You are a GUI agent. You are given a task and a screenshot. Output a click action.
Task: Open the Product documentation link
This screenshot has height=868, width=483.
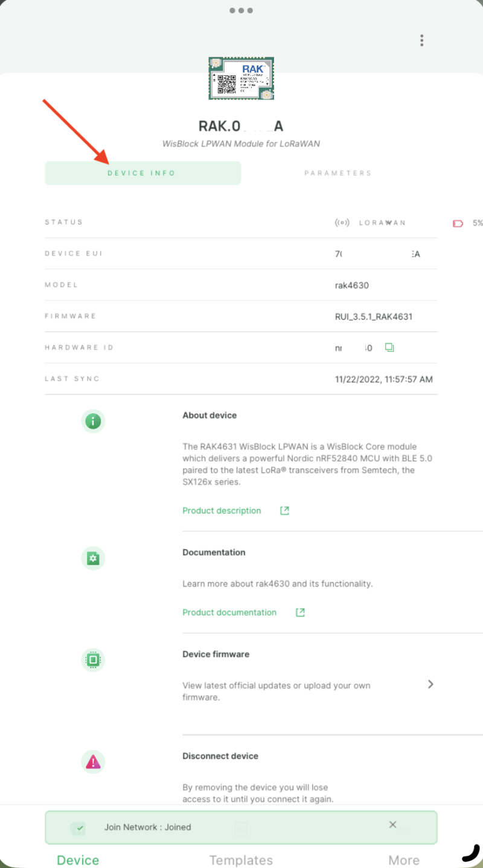(x=229, y=612)
